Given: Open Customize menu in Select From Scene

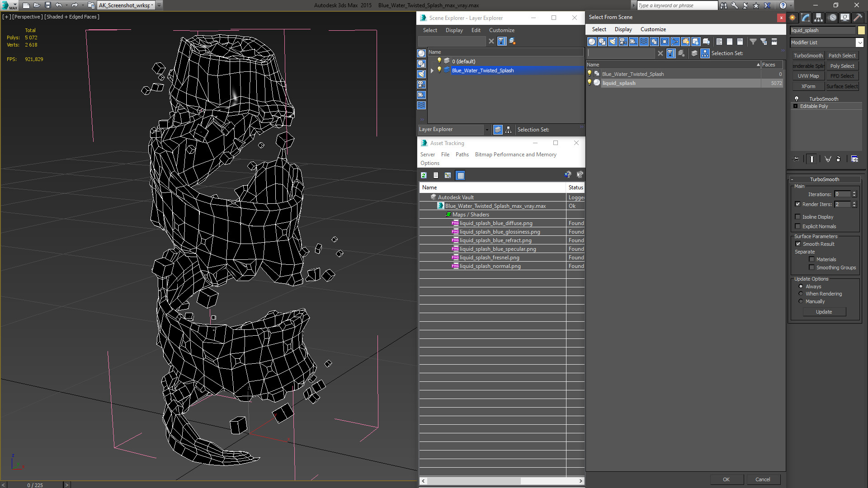Looking at the screenshot, I should pyautogui.click(x=653, y=29).
